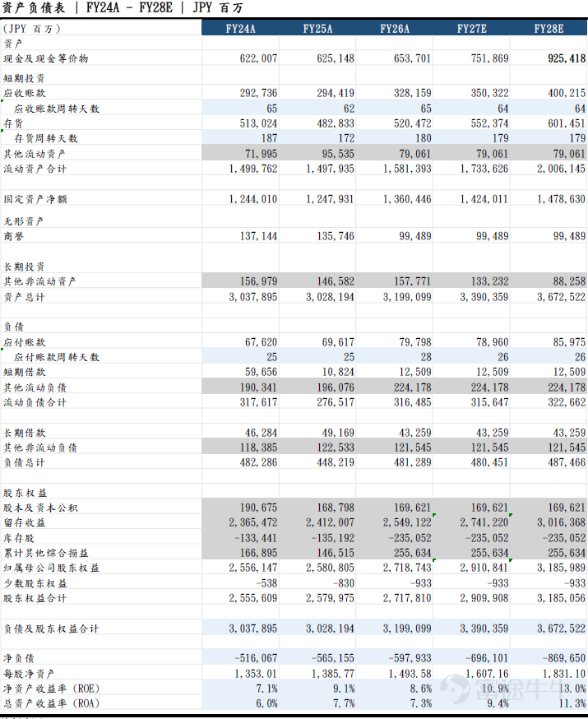
Task: Click the 现金及现金等价物 row label
Action: click(46, 58)
